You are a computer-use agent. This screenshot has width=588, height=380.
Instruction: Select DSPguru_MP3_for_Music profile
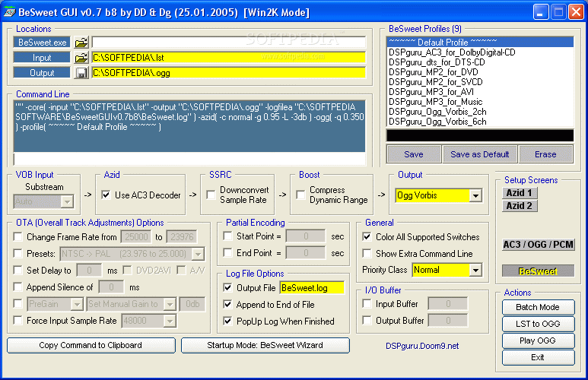(x=480, y=102)
